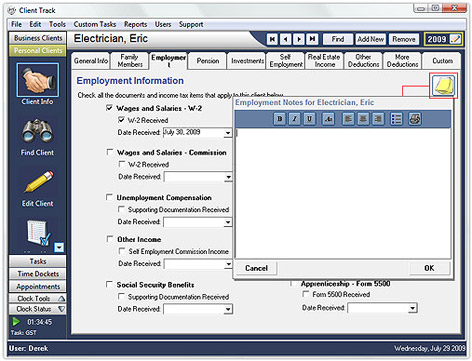
Task: Confirm notes with the OK button
Action: coord(429,268)
